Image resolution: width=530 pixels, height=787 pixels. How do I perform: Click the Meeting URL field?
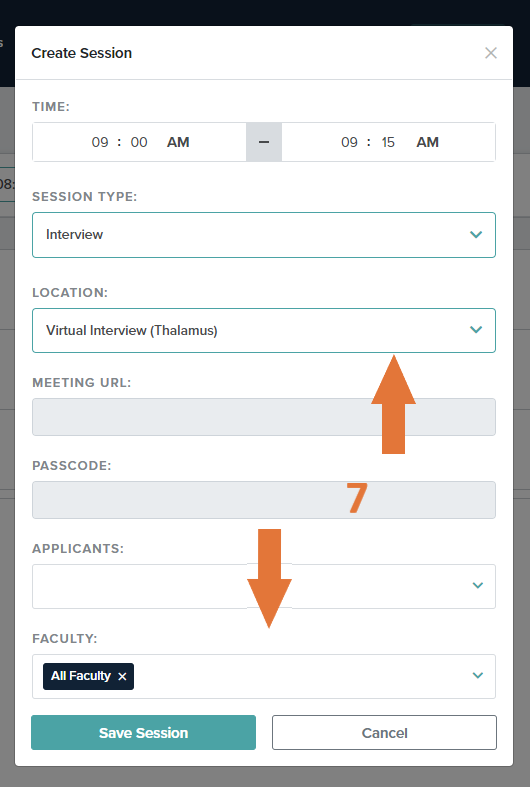(x=264, y=417)
